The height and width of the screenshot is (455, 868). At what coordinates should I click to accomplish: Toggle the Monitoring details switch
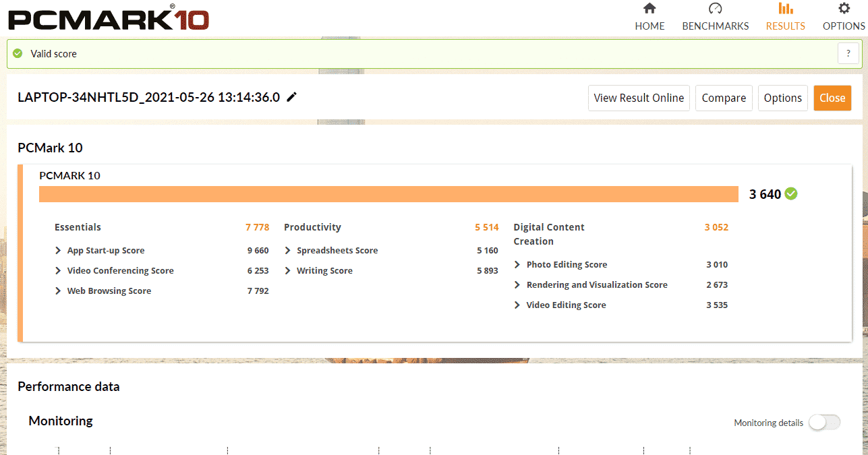click(824, 423)
